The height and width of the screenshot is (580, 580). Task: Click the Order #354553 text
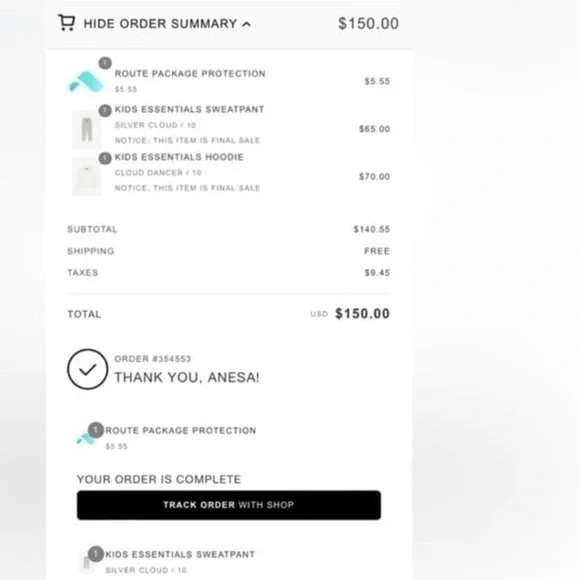click(x=152, y=359)
